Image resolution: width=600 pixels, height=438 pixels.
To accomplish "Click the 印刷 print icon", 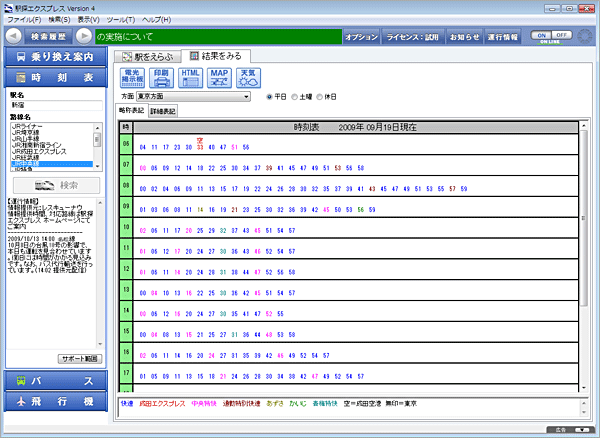I will click(x=160, y=77).
